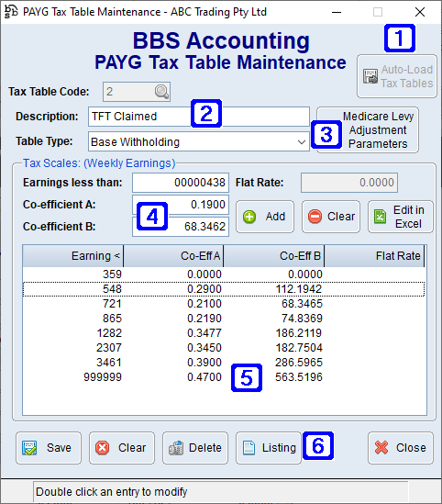
Task: Click the BBS app icon in title bar
Action: click(11, 12)
